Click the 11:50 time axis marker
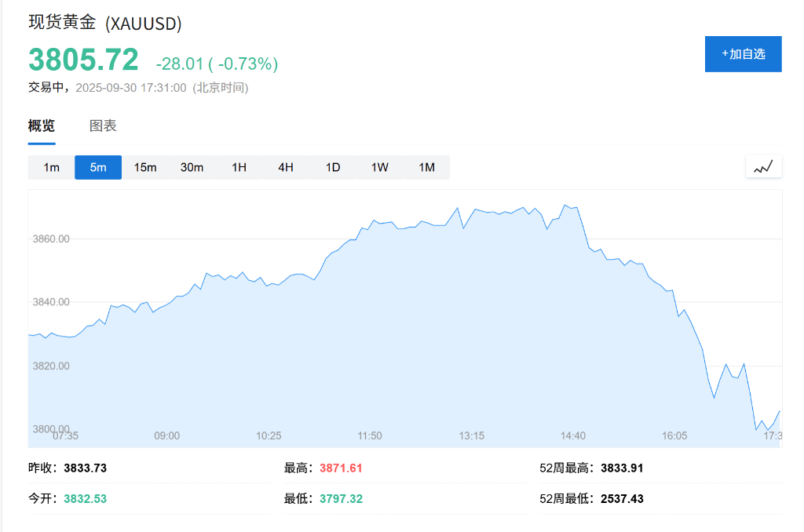The height and width of the screenshot is (532, 804). point(370,435)
